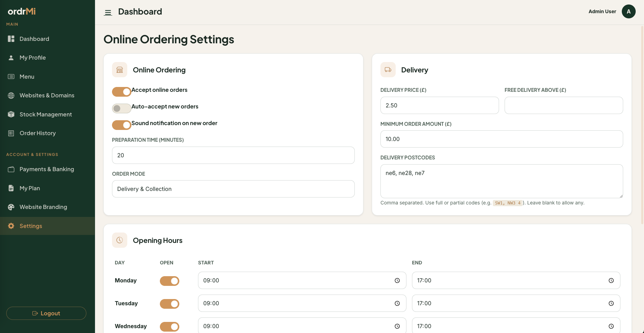Click the Delivery Postcodes textarea
Viewport: 644px width, 333px height.
(502, 181)
